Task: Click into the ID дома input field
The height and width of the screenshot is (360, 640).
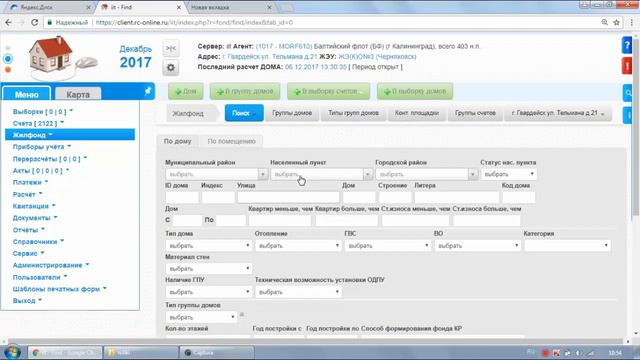Action: click(182, 197)
